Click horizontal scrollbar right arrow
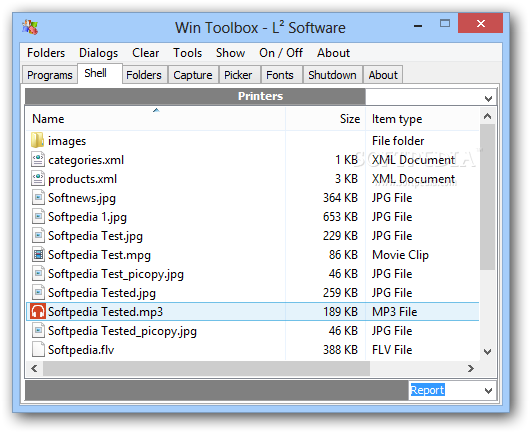530x433 pixels. (x=471, y=368)
